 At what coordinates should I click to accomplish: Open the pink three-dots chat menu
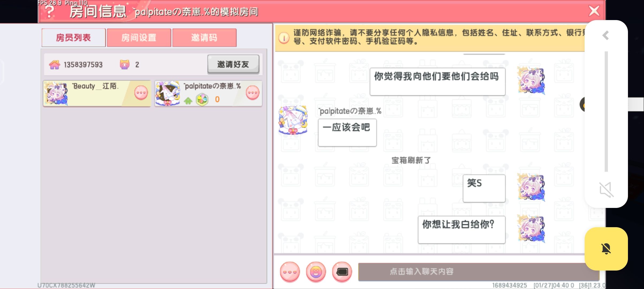pos(290,272)
